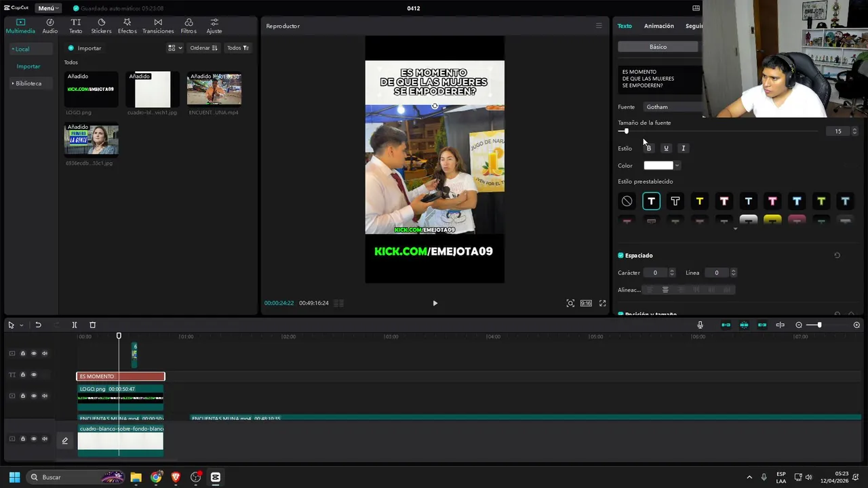
Task: Switch to the Animación tab
Action: point(658,26)
